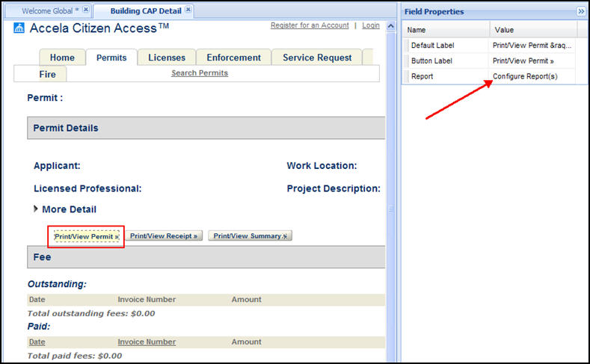Open the Login link
Image resolution: width=590 pixels, height=364 pixels.
[371, 25]
